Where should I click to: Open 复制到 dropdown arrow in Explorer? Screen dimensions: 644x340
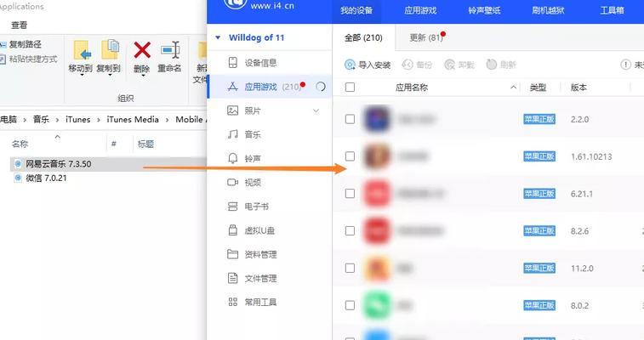click(x=109, y=75)
